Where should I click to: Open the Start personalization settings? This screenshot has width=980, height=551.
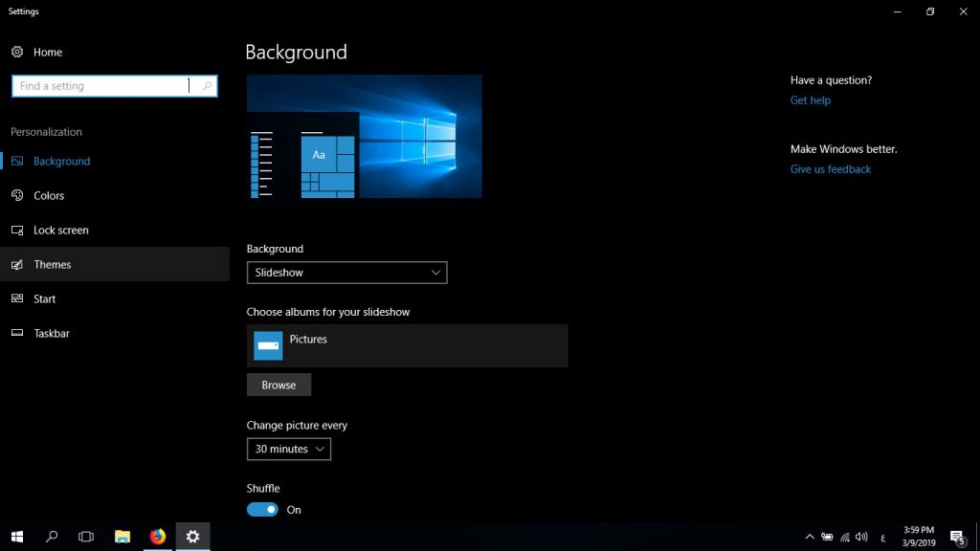tap(115, 298)
